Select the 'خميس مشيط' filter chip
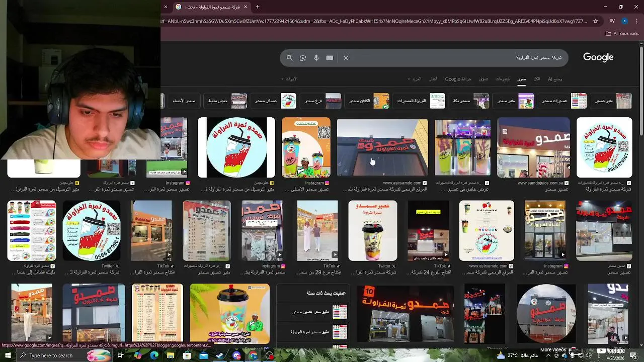 [226, 101]
